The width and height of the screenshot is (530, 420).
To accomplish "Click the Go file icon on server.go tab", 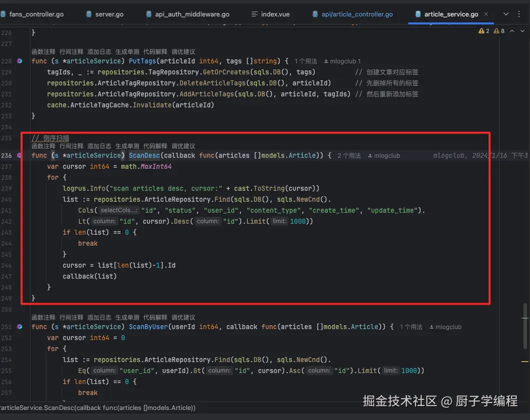I will click(89, 14).
